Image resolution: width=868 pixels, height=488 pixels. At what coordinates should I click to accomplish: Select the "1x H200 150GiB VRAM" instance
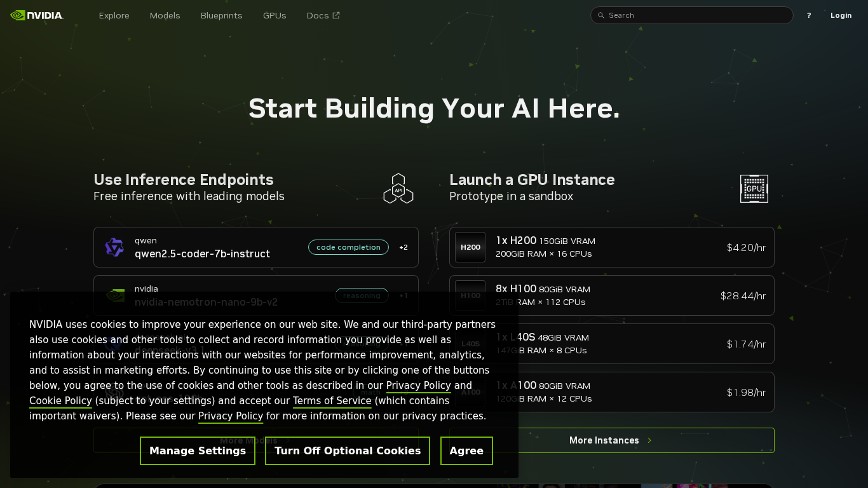click(612, 247)
